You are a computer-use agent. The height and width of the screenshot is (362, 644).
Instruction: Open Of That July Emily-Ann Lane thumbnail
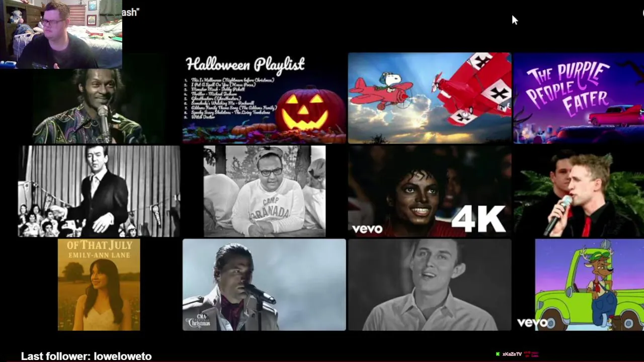pyautogui.click(x=99, y=285)
